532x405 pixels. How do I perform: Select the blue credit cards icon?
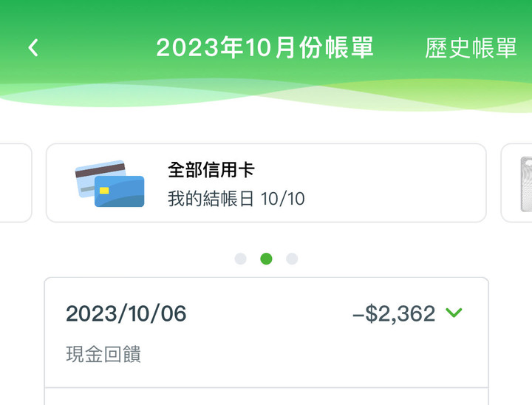click(x=109, y=183)
